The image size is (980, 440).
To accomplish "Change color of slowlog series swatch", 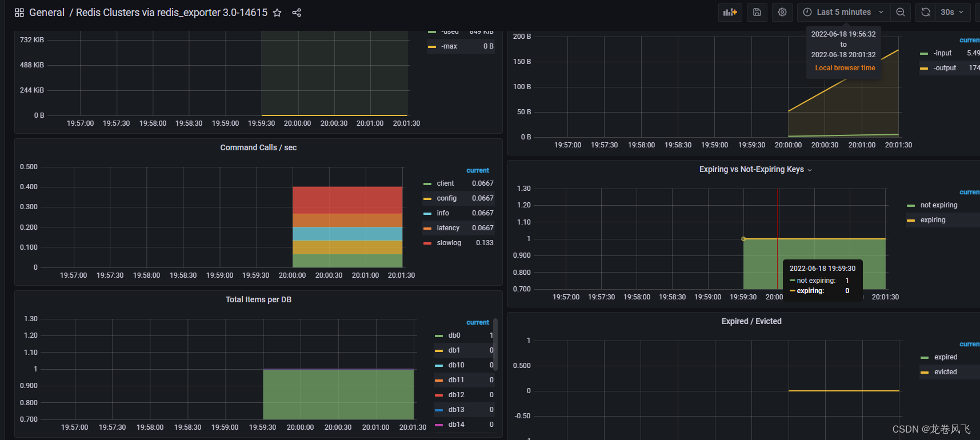I will (x=427, y=243).
